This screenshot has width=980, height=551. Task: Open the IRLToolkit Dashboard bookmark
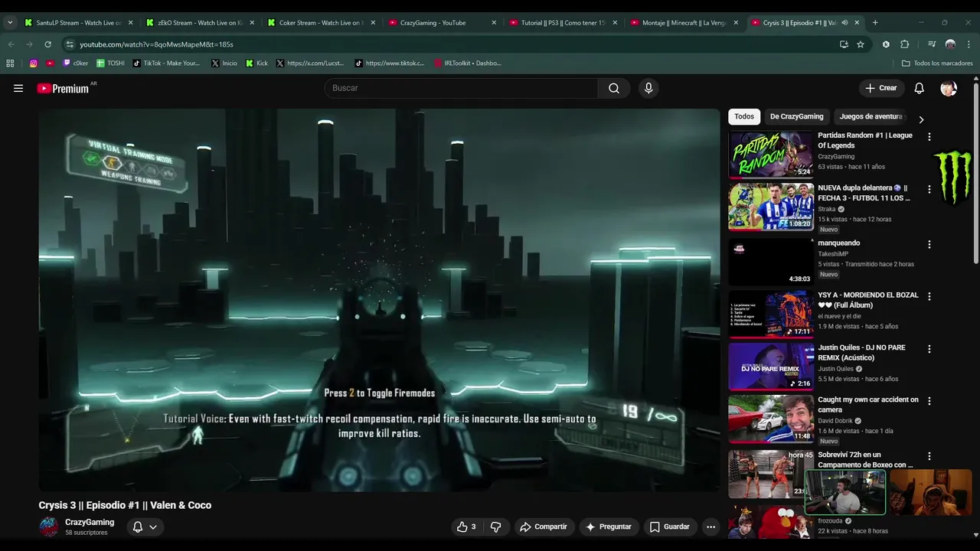(468, 64)
